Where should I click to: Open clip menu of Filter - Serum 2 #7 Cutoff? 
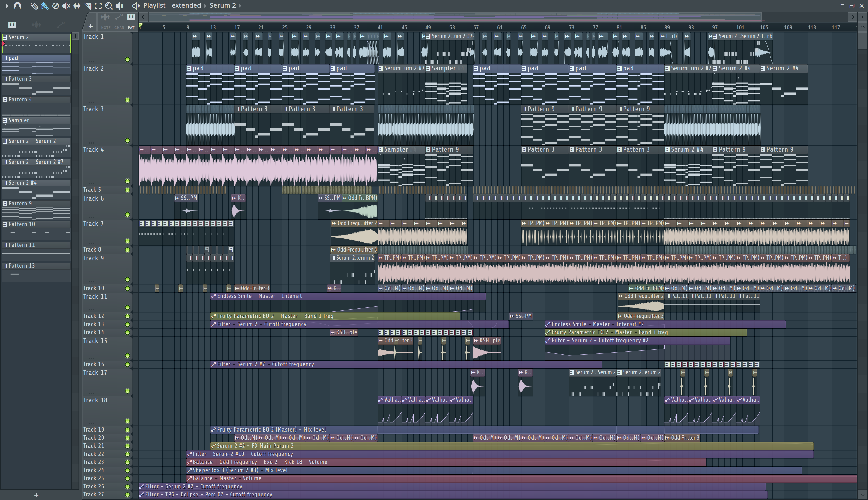(x=213, y=364)
